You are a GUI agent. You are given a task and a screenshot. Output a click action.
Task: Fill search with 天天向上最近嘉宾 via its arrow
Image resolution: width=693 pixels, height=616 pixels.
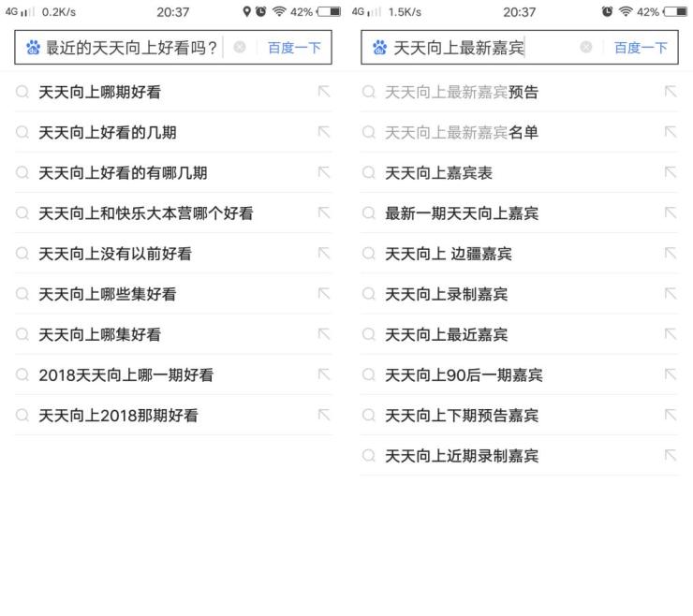coord(671,334)
